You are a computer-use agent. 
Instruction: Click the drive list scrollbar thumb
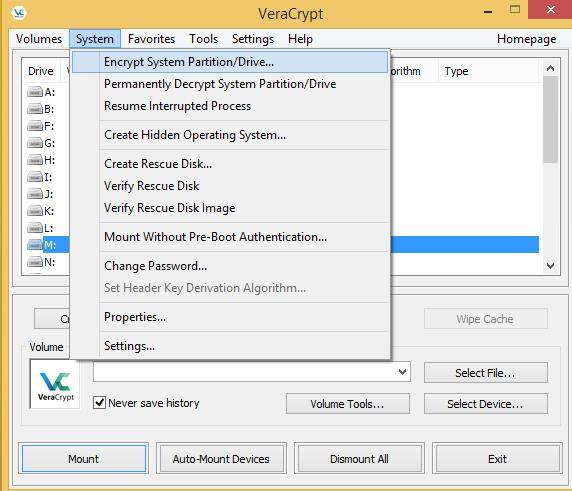coord(550,119)
